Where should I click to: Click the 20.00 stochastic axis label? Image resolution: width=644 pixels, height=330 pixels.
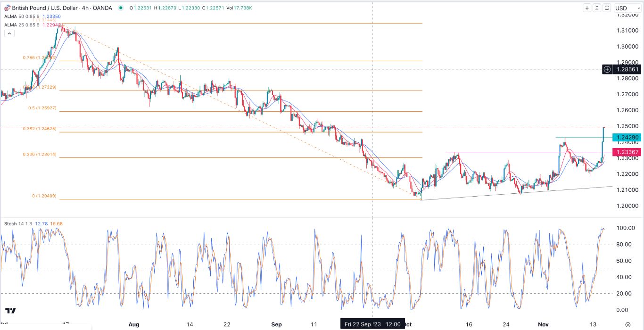[x=625, y=293]
